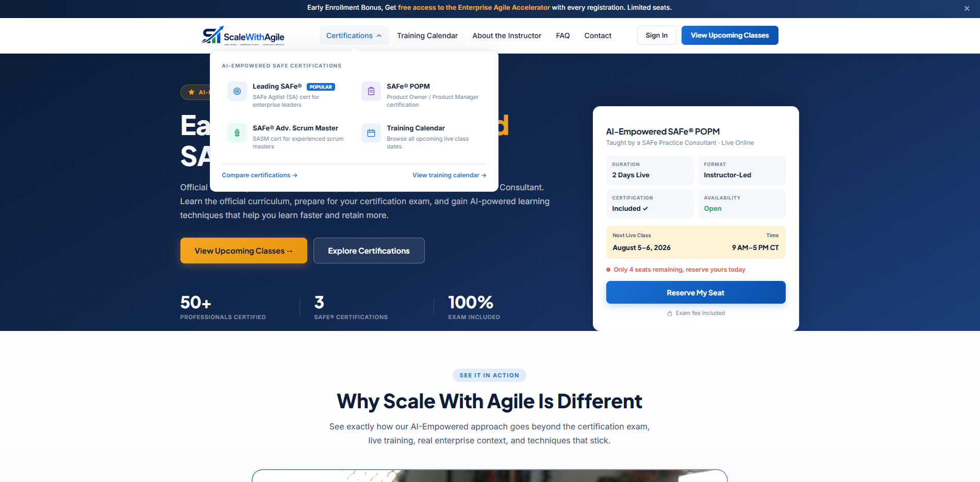Click the SAFe POPM clipboard icon
The width and height of the screenshot is (980, 482).
[371, 91]
